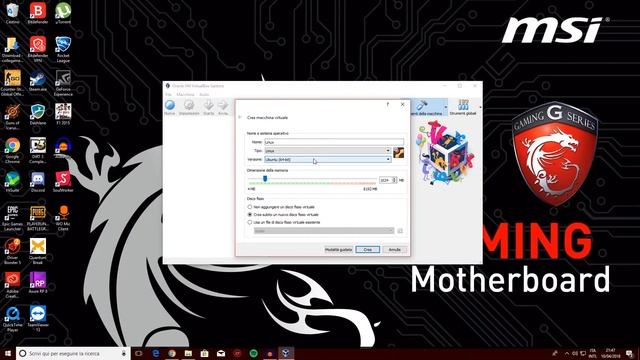This screenshot has height=360, width=640.
Task: Click the Scarta arrow icon in VirtualBox toolbar
Action: coord(209,105)
